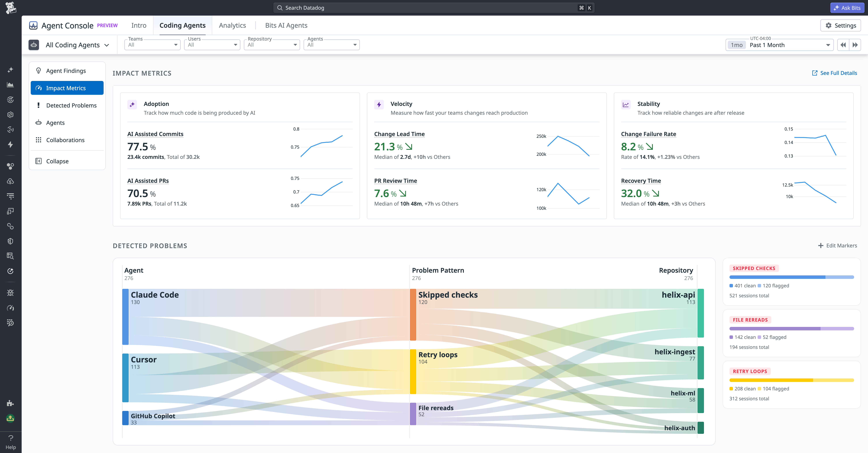Click the Retry Loops progress bar
Viewport: 868px width, 453px height.
(x=792, y=380)
